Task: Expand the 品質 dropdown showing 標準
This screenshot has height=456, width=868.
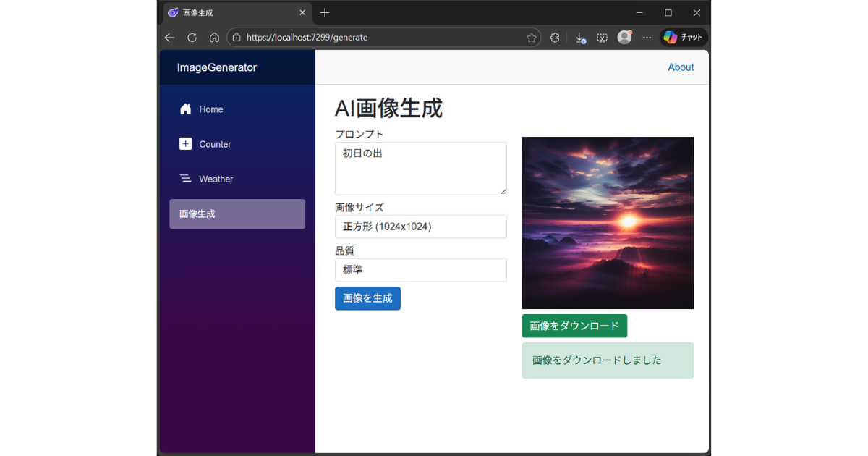Action: tap(420, 270)
